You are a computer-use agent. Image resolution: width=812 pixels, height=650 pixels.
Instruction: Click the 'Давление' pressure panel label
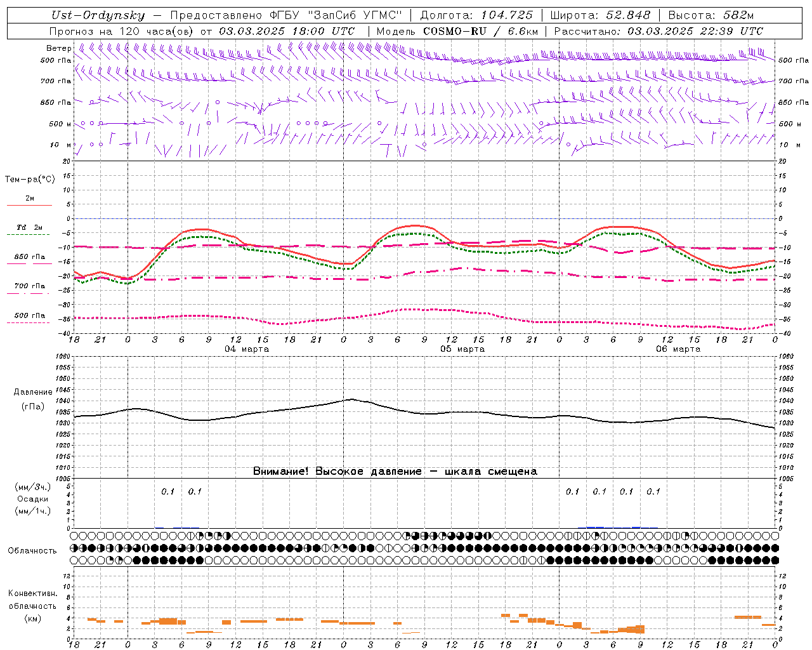(x=33, y=392)
